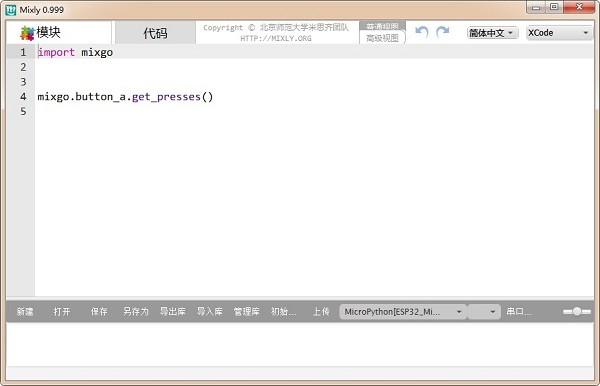Click 上传 upload button
This screenshot has width=600, height=386.
coord(321,312)
